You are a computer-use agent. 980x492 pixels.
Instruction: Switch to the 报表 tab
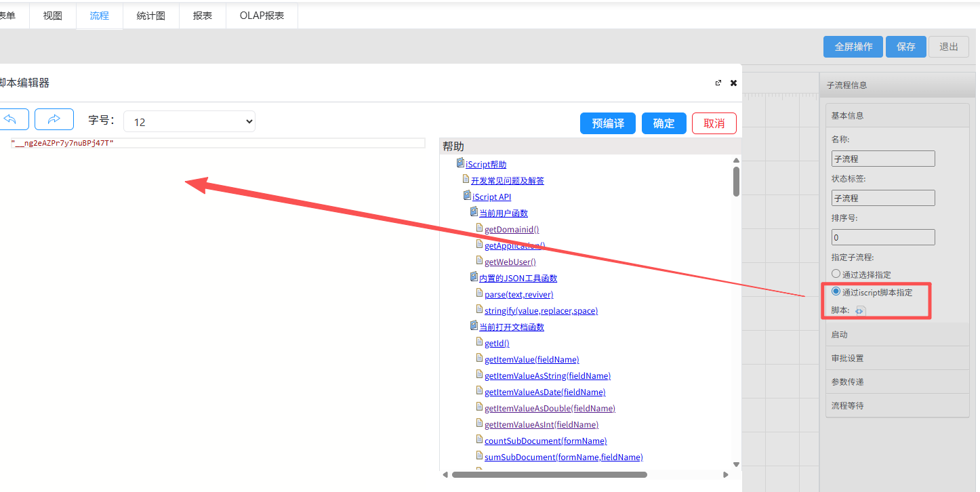(203, 16)
